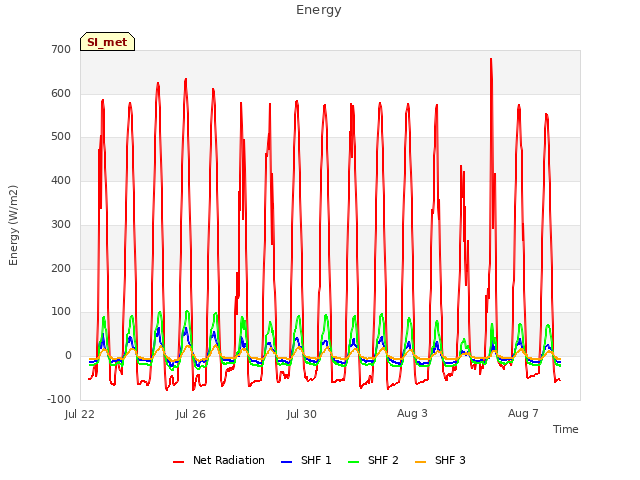This screenshot has width=640, height=480.
Task: Toggle the Net Radiation legend entry
Action: [219, 460]
